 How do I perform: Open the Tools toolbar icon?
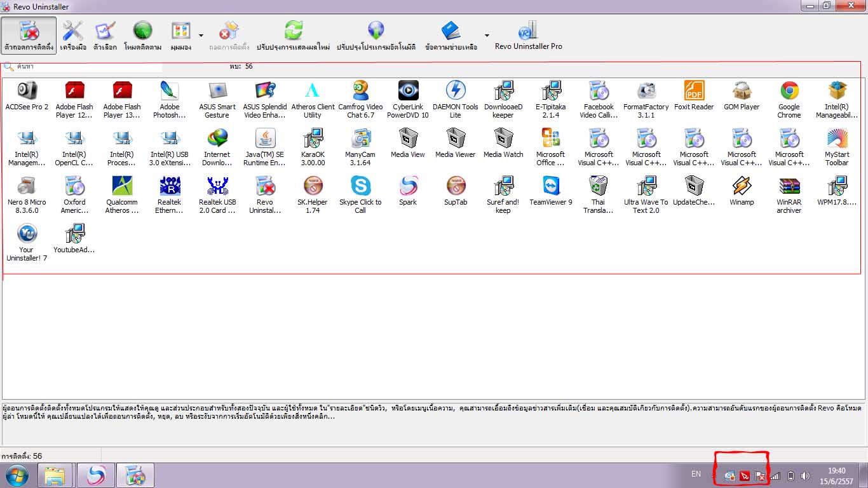coord(73,36)
